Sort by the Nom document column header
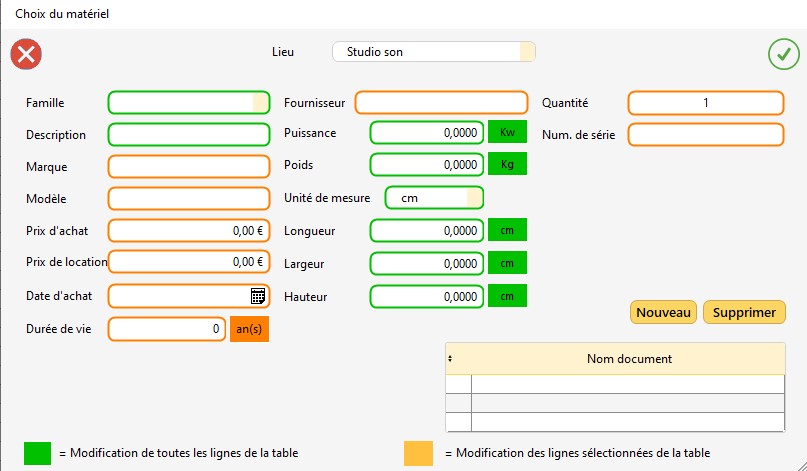 click(x=629, y=358)
